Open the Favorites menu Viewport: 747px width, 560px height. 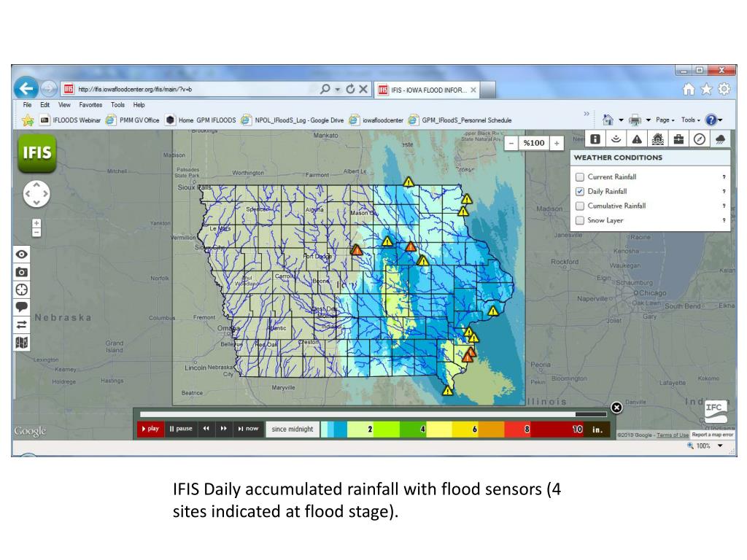tap(90, 105)
